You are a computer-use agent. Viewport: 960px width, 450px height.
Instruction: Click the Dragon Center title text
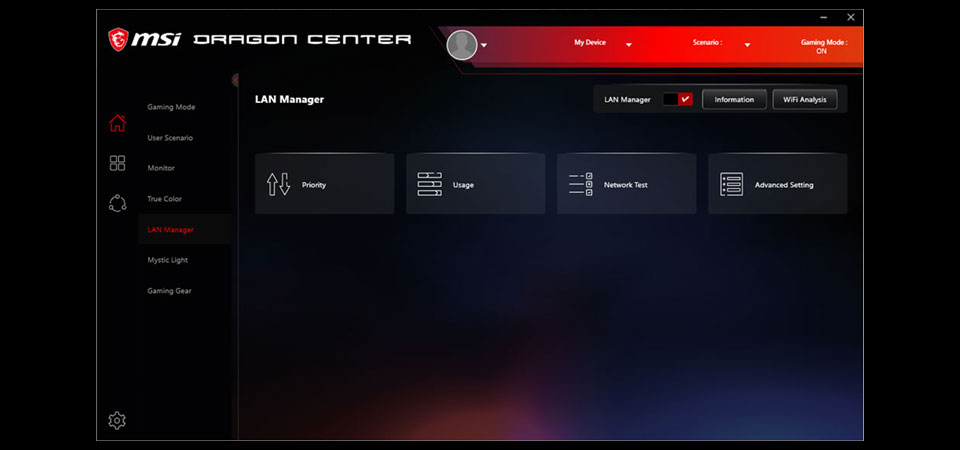(x=302, y=40)
